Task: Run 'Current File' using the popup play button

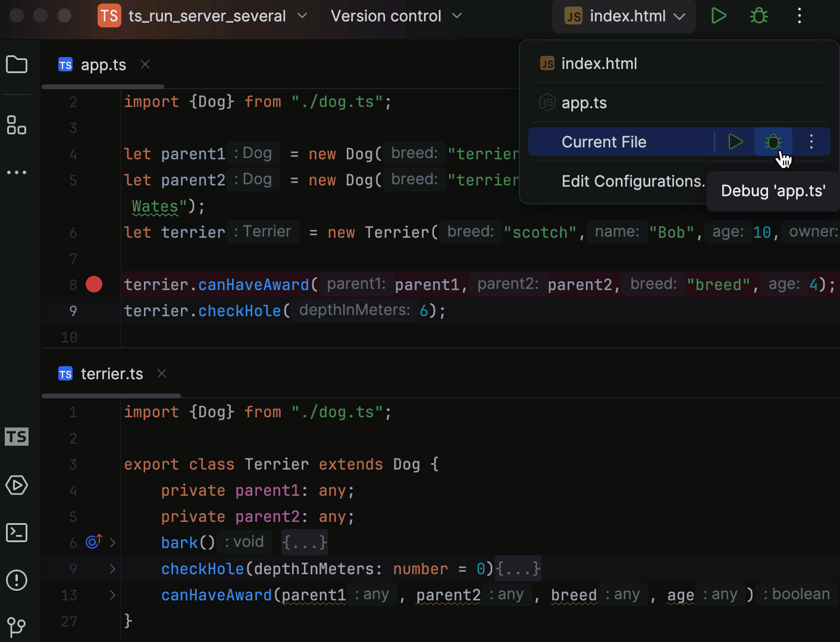Action: click(x=735, y=141)
